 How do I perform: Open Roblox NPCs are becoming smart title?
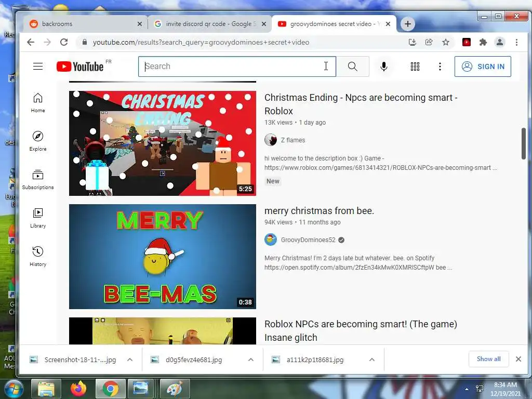(361, 331)
